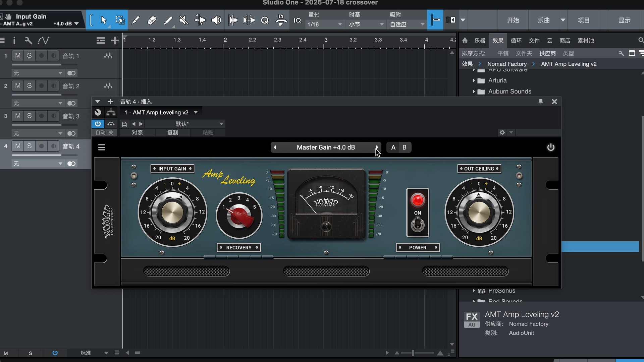The width and height of the screenshot is (644, 362).
Task: Pin the plugin window
Action: tap(541, 102)
